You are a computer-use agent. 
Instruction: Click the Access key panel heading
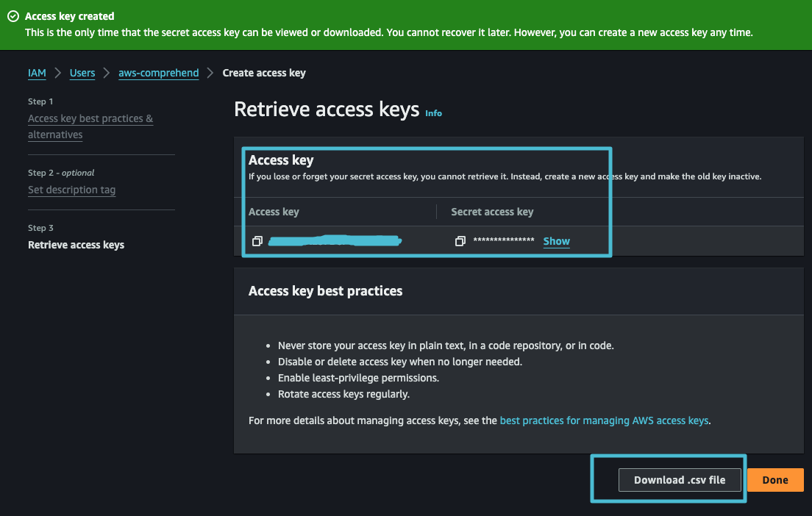point(281,160)
